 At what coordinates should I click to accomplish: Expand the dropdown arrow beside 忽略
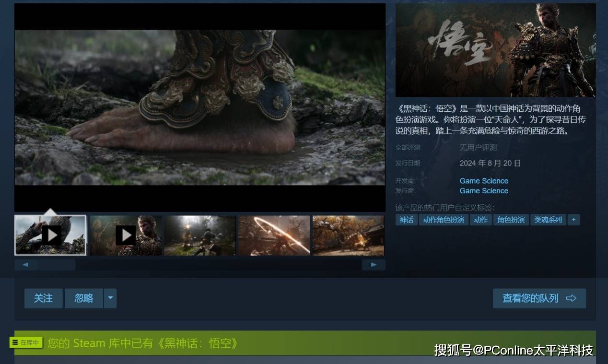pyautogui.click(x=110, y=298)
